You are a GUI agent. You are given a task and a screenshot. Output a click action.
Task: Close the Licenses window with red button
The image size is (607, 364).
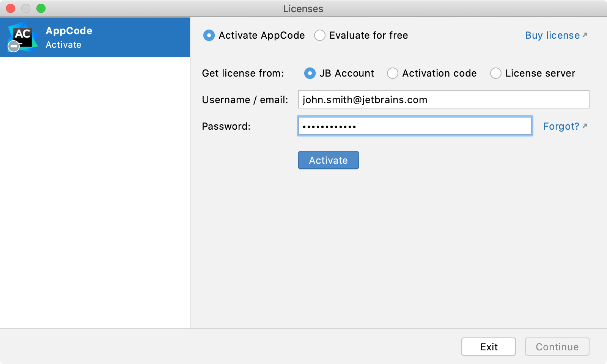click(x=11, y=8)
